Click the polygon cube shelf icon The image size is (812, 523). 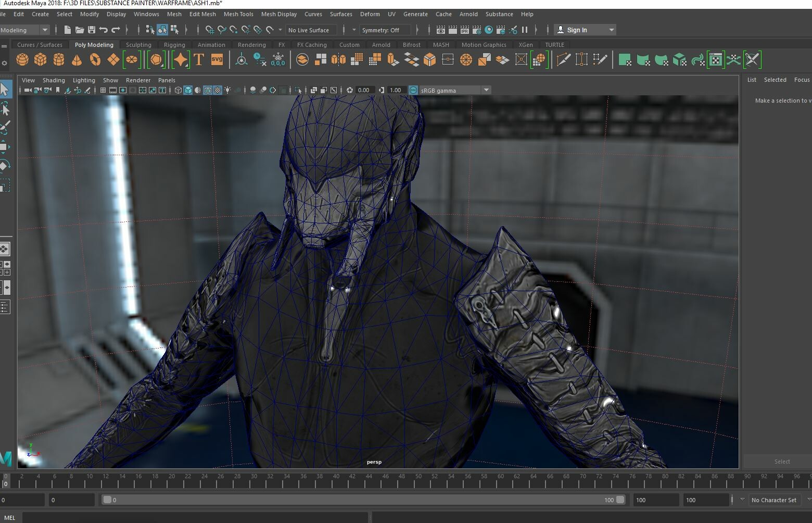(x=41, y=60)
